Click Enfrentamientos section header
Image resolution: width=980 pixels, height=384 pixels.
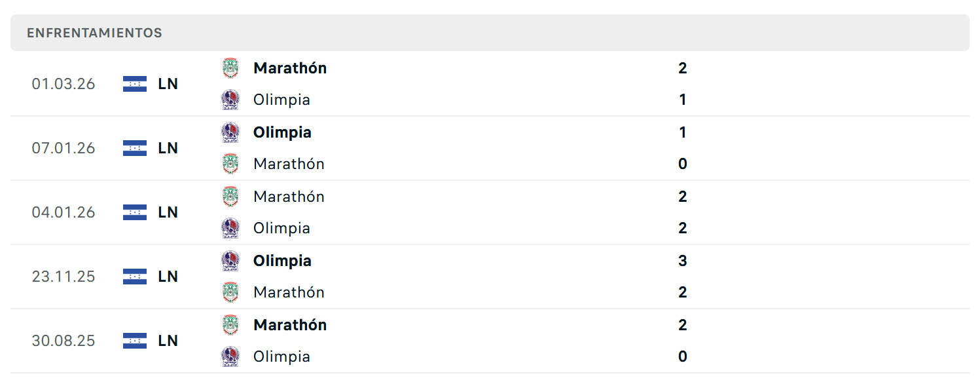click(x=490, y=33)
